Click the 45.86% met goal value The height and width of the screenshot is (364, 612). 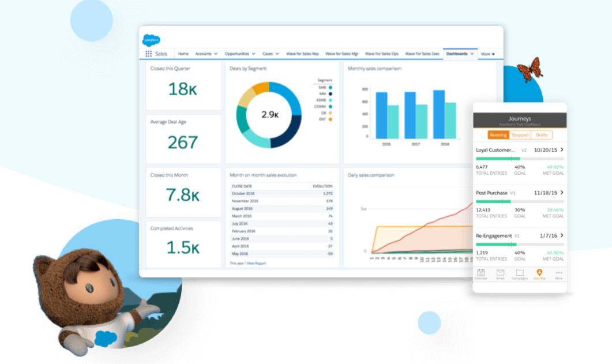pyautogui.click(x=555, y=253)
